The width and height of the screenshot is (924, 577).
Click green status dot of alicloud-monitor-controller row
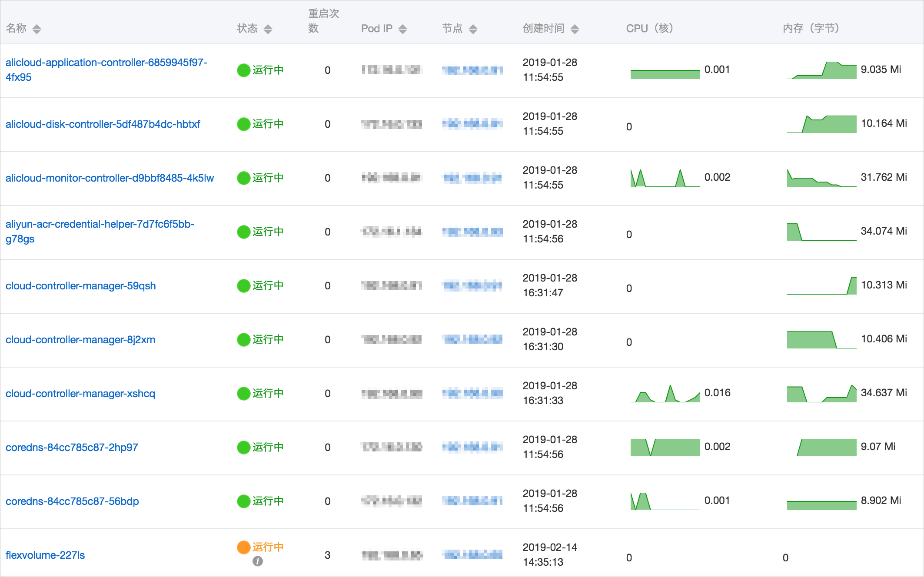[x=243, y=178]
